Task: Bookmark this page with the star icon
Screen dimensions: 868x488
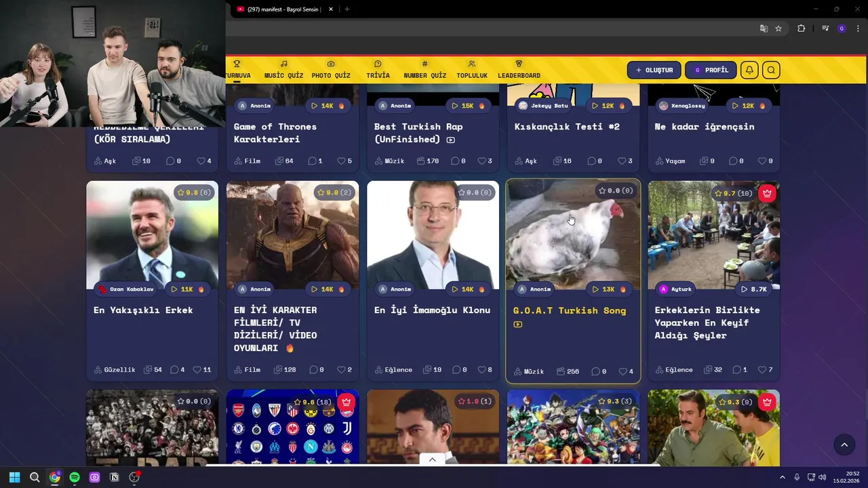Action: pyautogui.click(x=778, y=28)
